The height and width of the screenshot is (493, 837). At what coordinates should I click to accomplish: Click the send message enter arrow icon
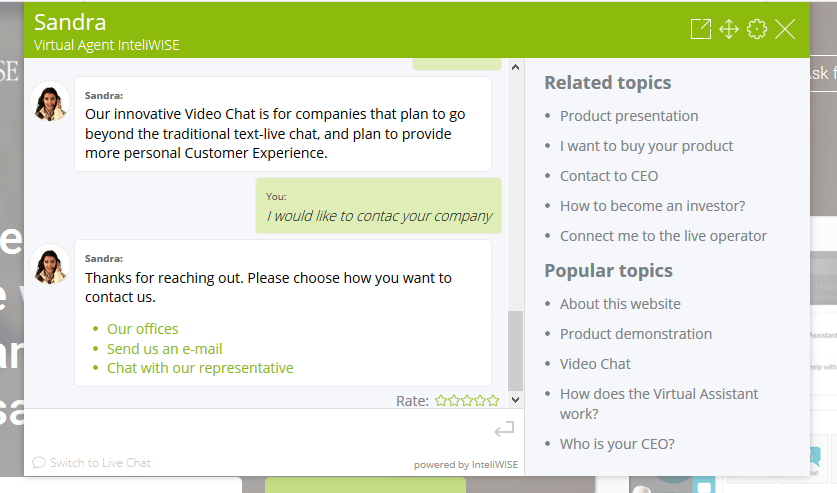[504, 429]
